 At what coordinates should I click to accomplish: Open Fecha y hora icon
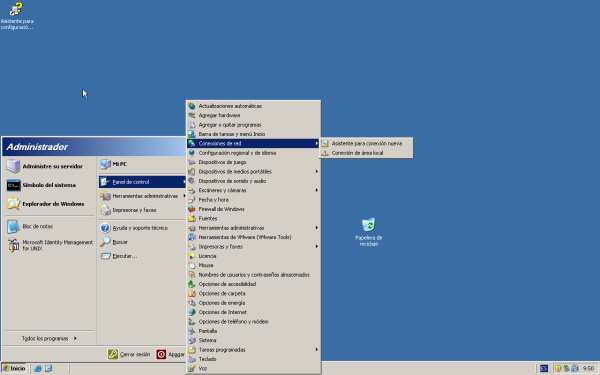(x=192, y=200)
